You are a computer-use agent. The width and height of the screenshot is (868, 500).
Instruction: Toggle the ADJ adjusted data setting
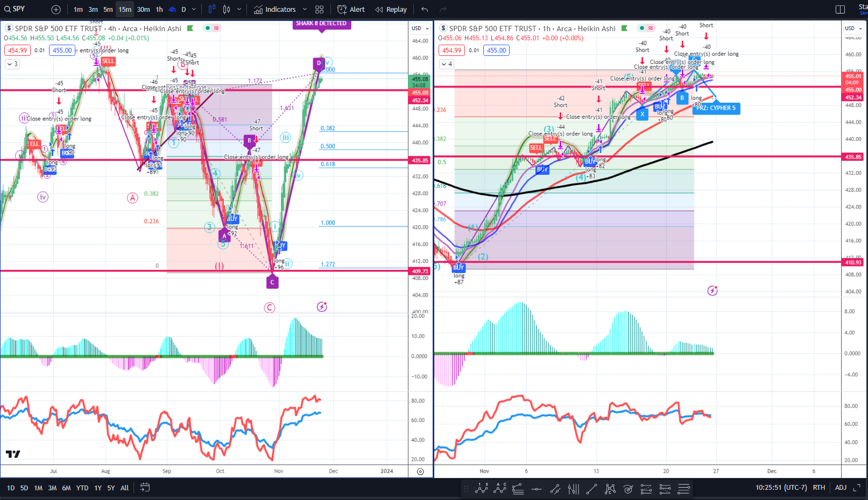[841, 488]
